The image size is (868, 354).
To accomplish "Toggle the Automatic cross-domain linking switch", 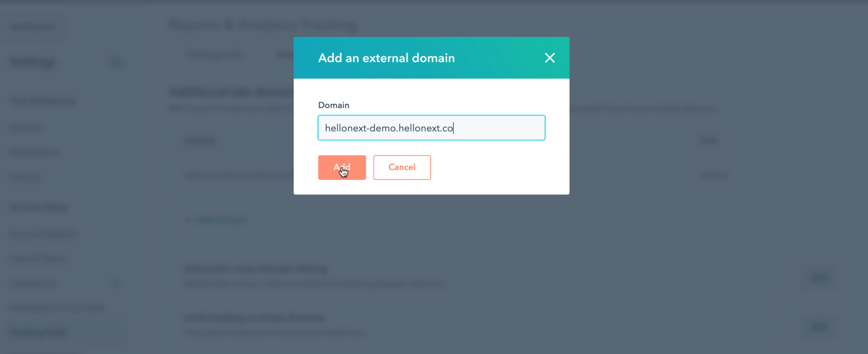I will point(819,277).
